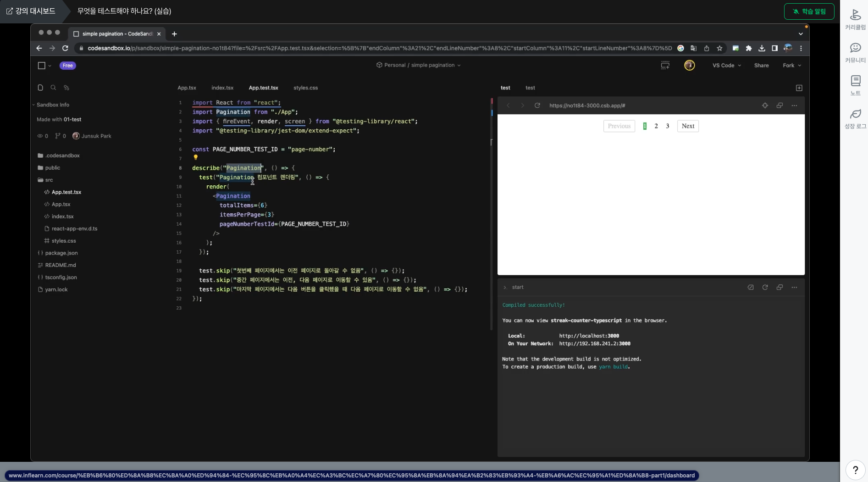Open the 노트 notes sidebar icon
Viewport: 868px width, 482px height.
click(855, 86)
